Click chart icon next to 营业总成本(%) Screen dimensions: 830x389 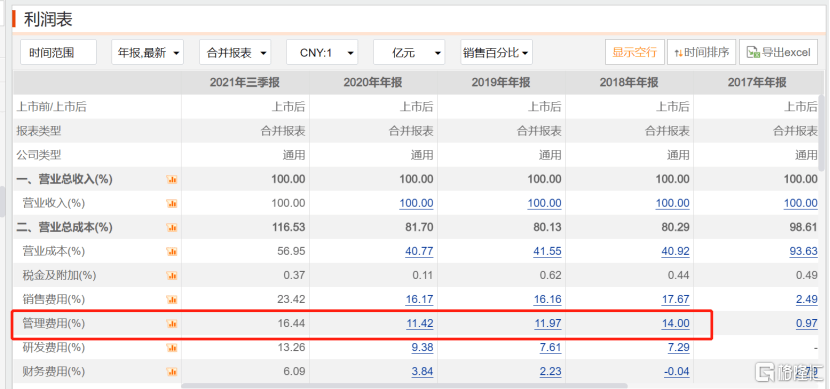click(172, 228)
